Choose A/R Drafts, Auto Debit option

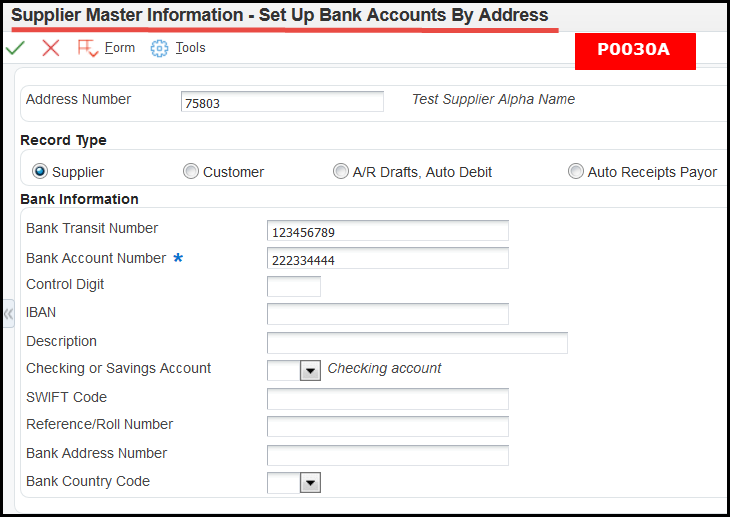tap(341, 171)
